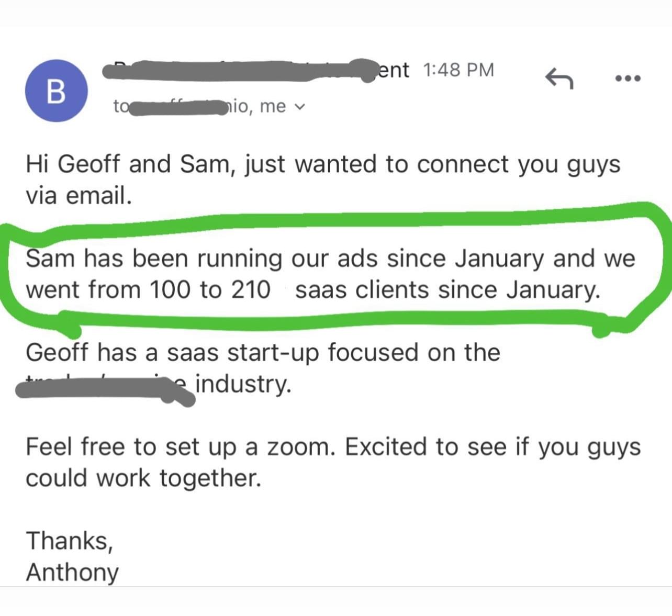Click the redacted recipient address after 'to'
This screenshot has height=616, width=672.
(x=178, y=108)
